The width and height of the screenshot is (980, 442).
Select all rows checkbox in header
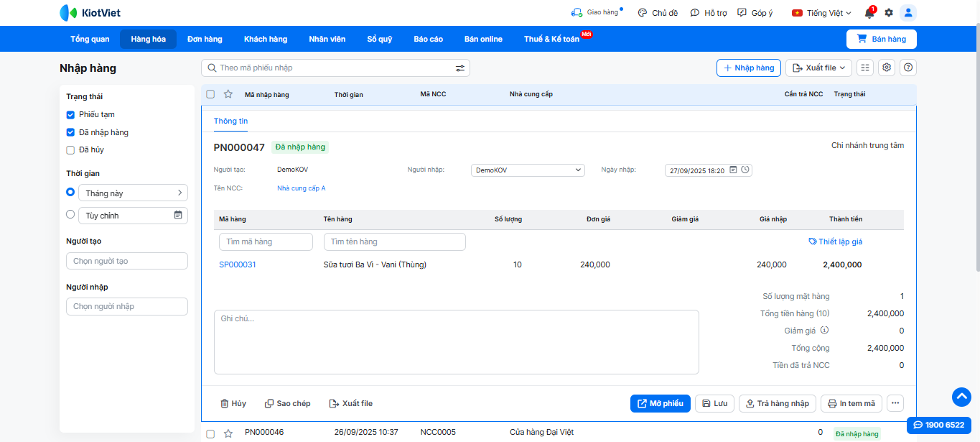click(210, 94)
